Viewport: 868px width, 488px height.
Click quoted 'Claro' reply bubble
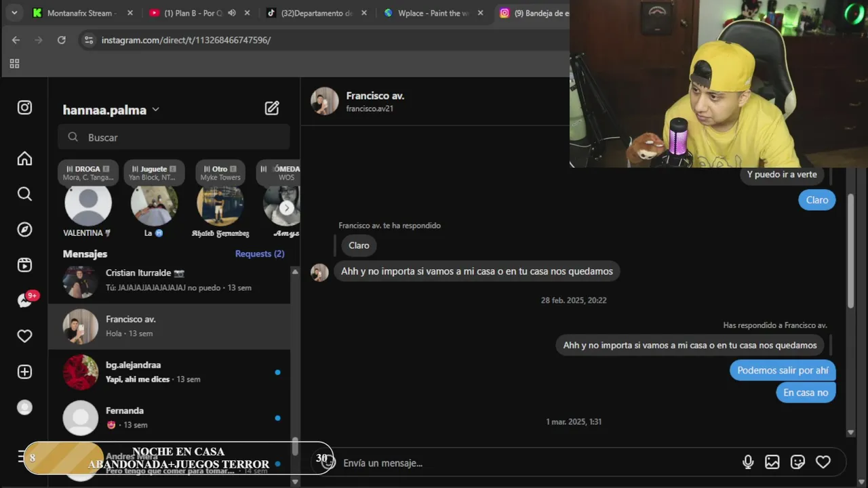(x=359, y=245)
